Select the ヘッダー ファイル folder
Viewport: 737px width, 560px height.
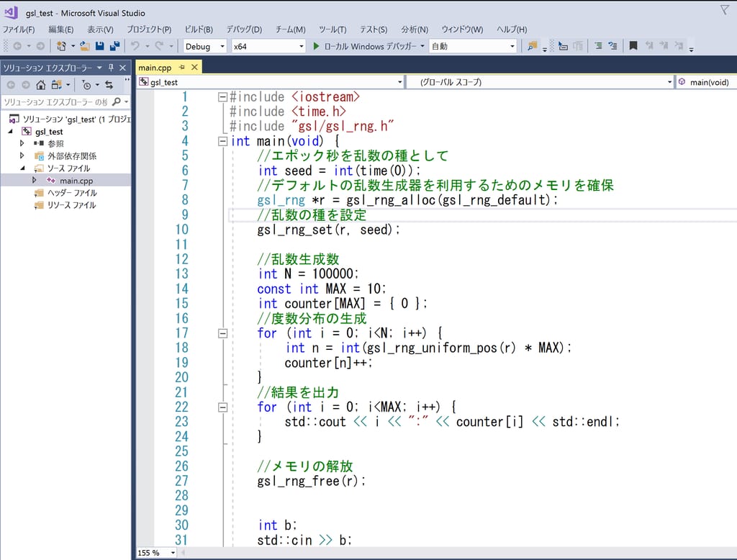[x=72, y=193]
